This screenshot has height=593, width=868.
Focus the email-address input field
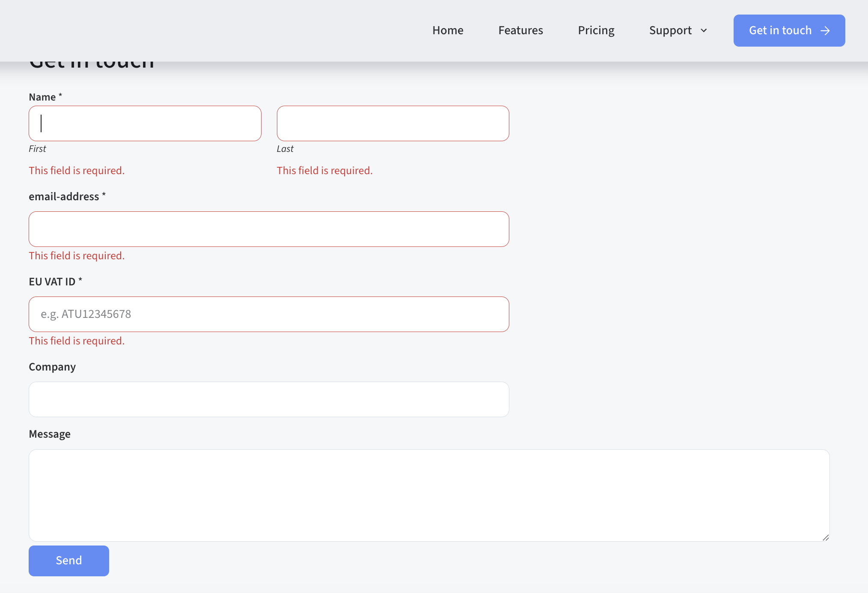click(269, 229)
